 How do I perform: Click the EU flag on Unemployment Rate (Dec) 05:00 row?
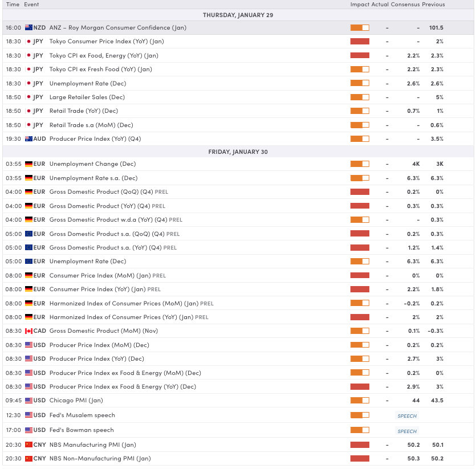coord(29,262)
